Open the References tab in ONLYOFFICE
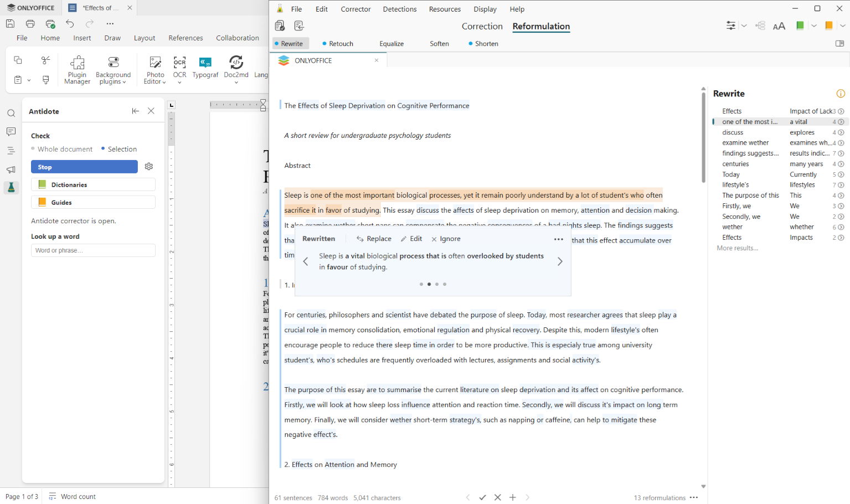Image resolution: width=850 pixels, height=504 pixels. 186,38
